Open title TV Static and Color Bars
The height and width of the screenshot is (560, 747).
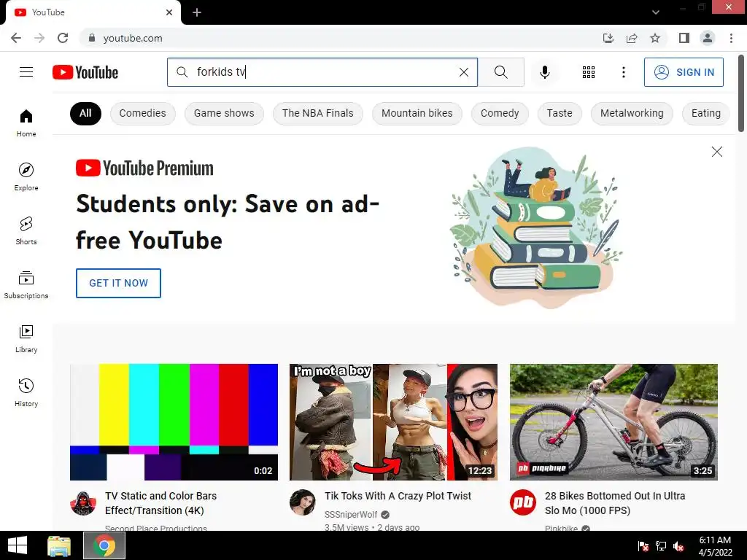pos(161,503)
